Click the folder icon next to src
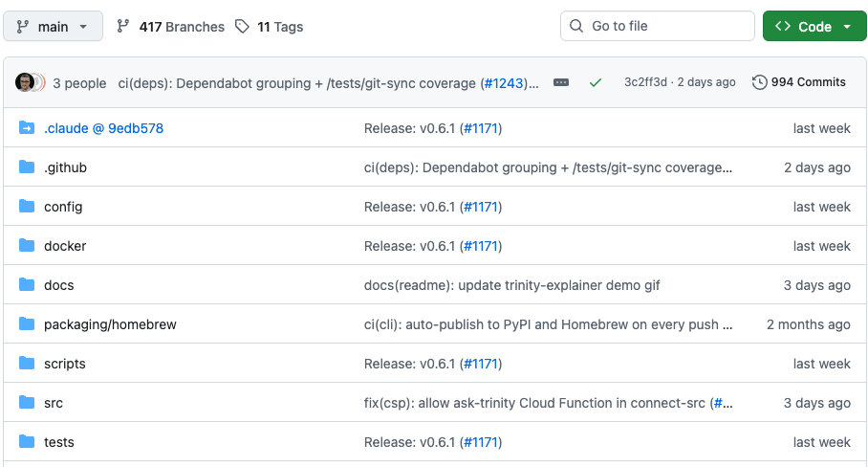This screenshot has height=467, width=868. (x=27, y=402)
